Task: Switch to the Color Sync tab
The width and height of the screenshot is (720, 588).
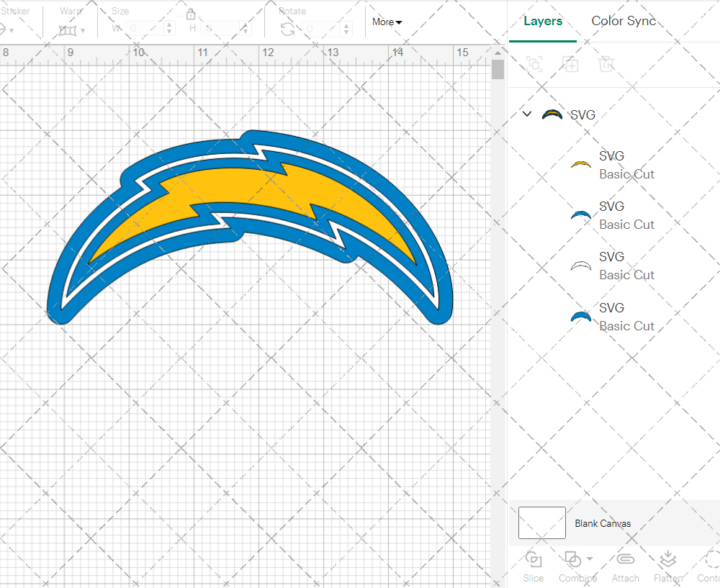Action: point(624,21)
